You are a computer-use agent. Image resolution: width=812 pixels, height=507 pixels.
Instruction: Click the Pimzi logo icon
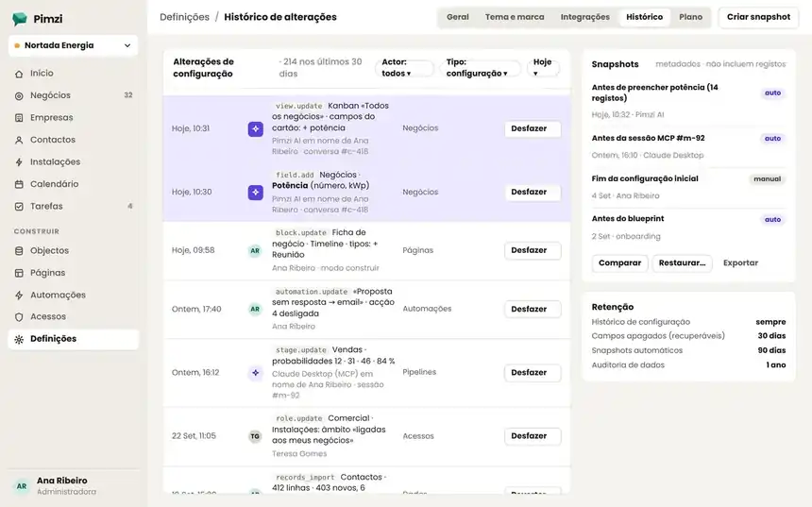click(x=19, y=19)
